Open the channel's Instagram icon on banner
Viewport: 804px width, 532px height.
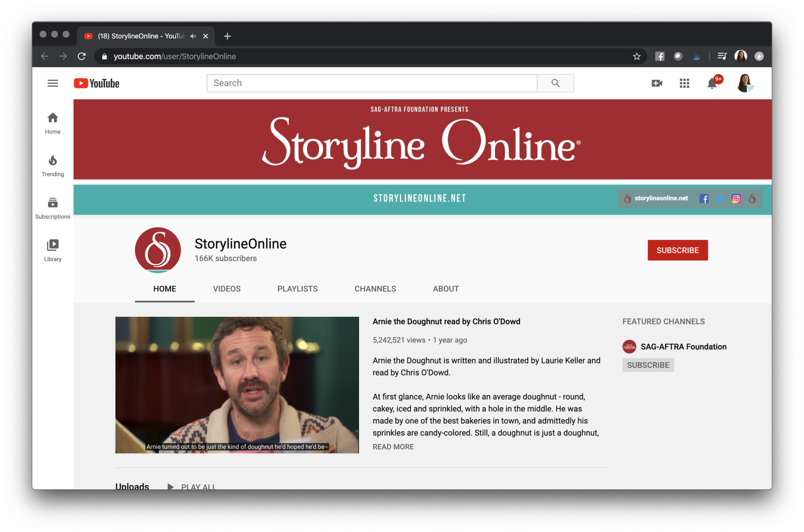tap(736, 198)
